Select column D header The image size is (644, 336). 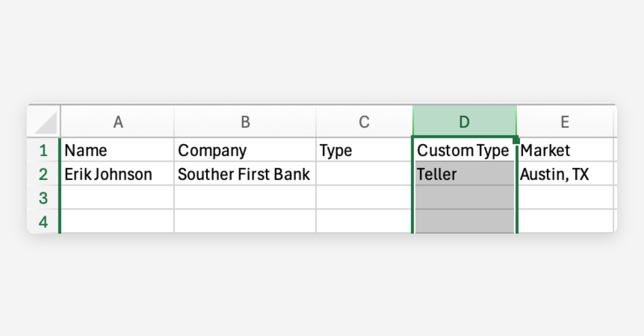click(464, 122)
